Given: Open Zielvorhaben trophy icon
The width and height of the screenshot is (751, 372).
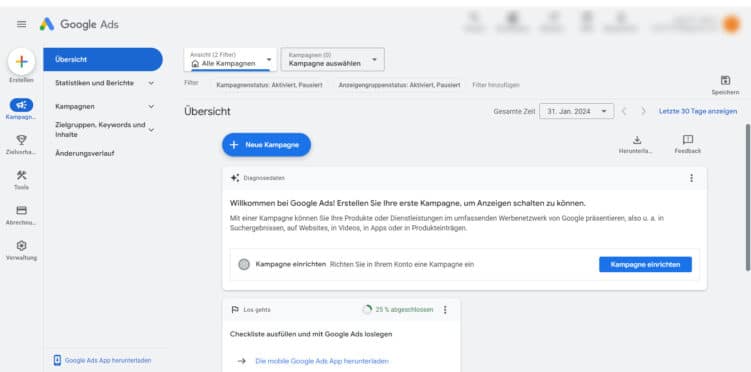Looking at the screenshot, I should pos(22,139).
